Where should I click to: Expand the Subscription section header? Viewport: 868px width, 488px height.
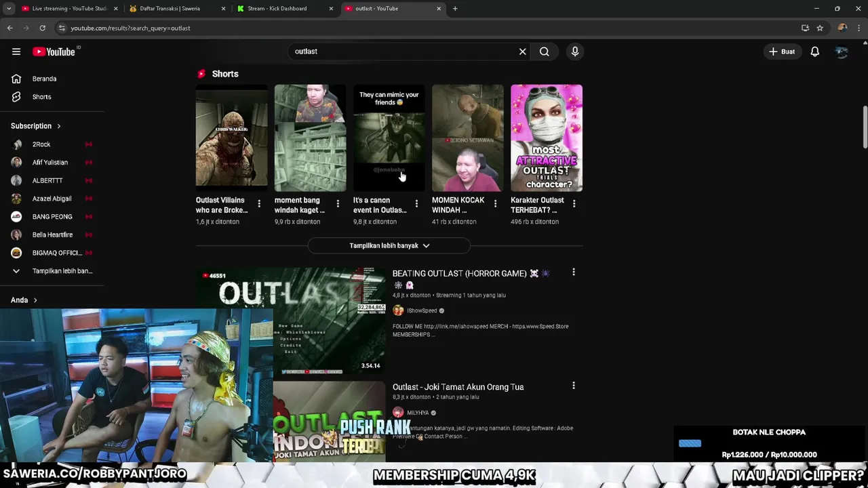pos(36,126)
